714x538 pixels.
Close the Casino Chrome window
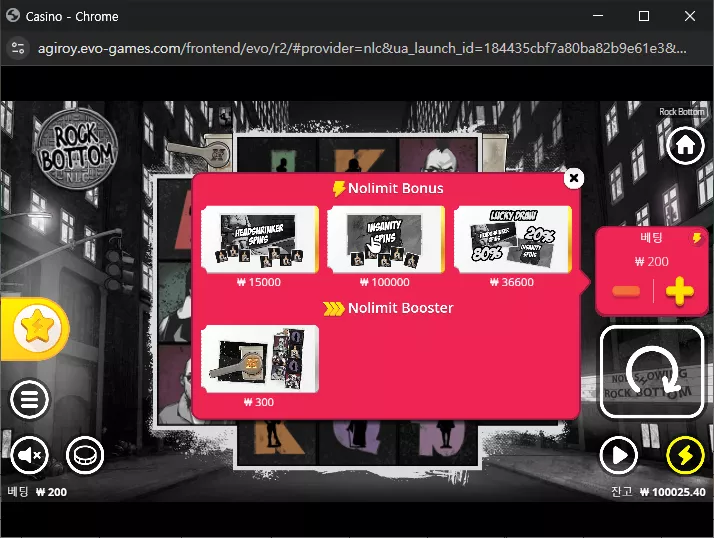[x=689, y=16]
